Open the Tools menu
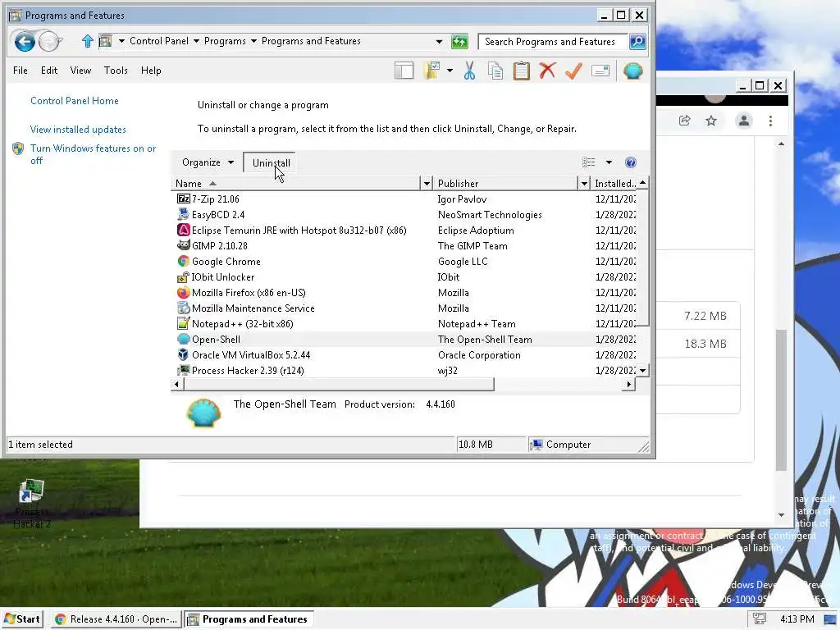 (x=116, y=71)
